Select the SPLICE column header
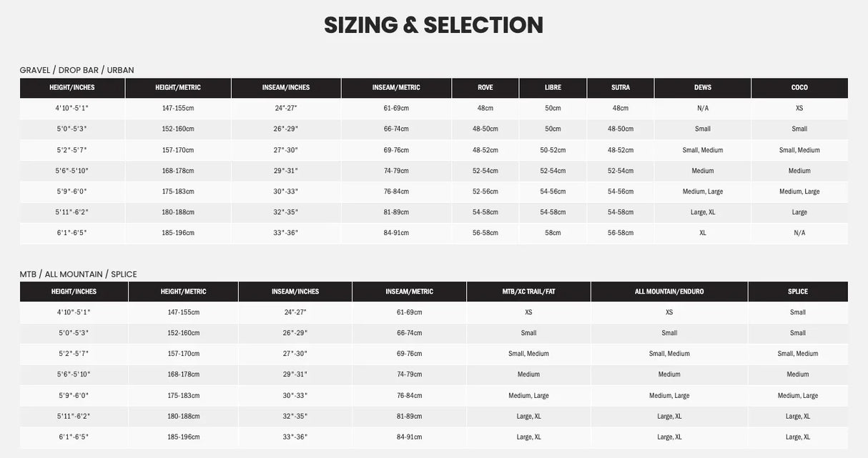Image resolution: width=868 pixels, height=458 pixels. click(x=798, y=292)
